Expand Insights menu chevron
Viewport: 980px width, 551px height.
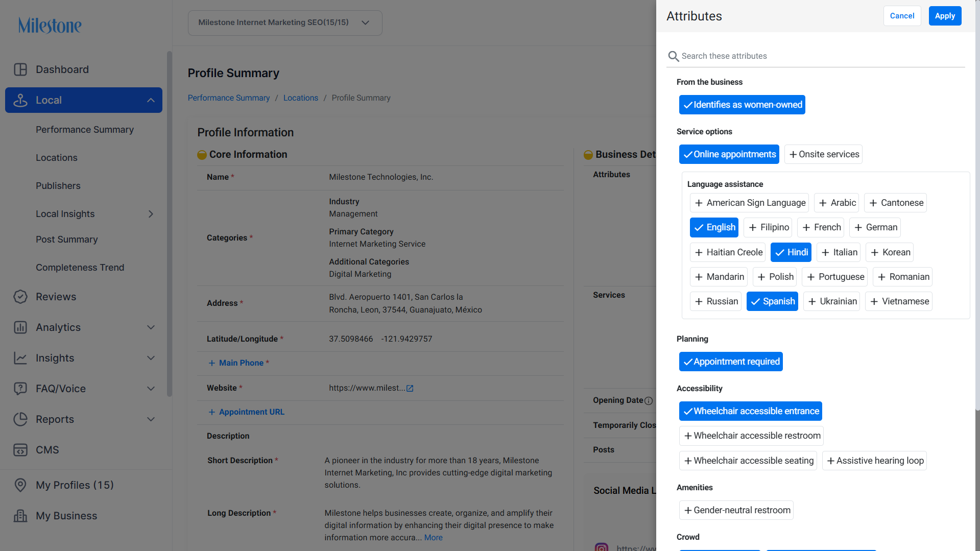[151, 358]
